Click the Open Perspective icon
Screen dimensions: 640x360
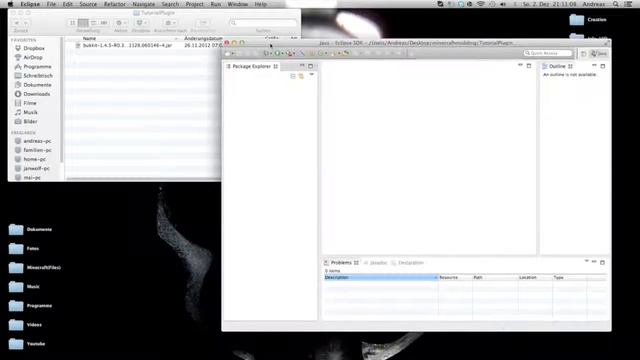[584, 53]
